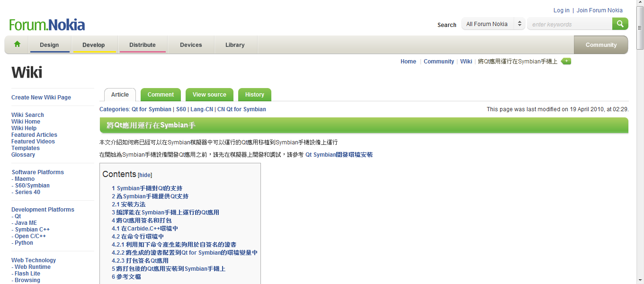Jump to contents item 4.2.3 打包簽名Qt應用
This screenshot has height=284, width=644.
[140, 261]
